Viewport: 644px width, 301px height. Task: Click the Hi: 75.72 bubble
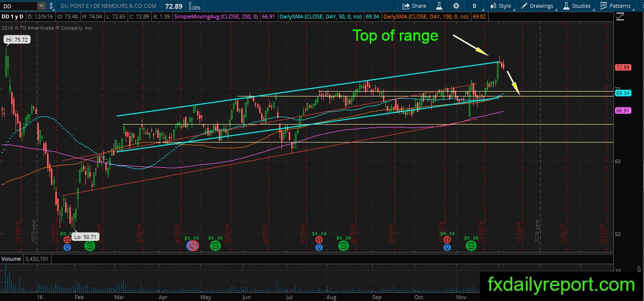(x=18, y=40)
